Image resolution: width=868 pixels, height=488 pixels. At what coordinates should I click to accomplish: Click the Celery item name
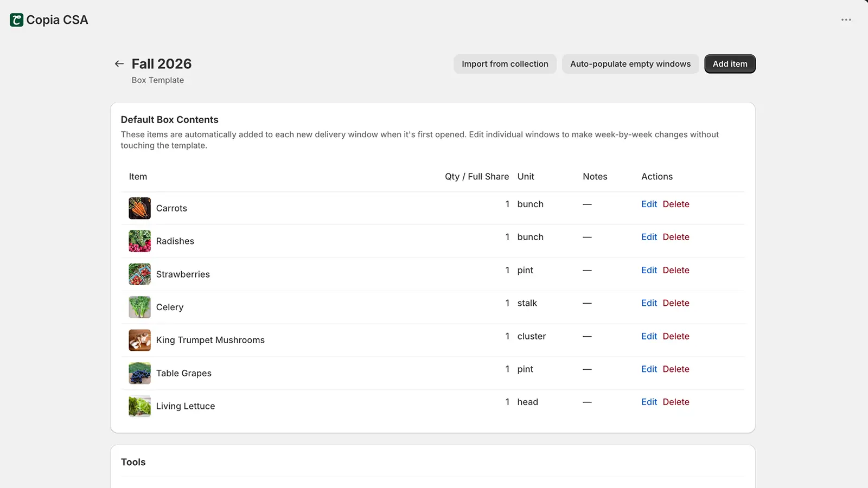[170, 307]
